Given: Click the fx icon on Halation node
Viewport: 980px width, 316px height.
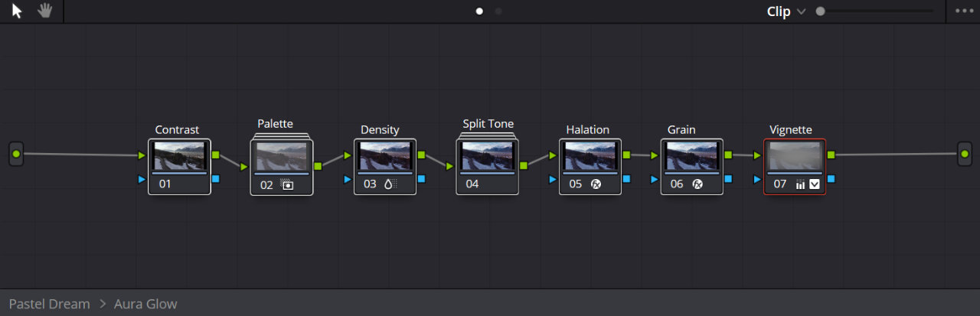Looking at the screenshot, I should click(596, 184).
